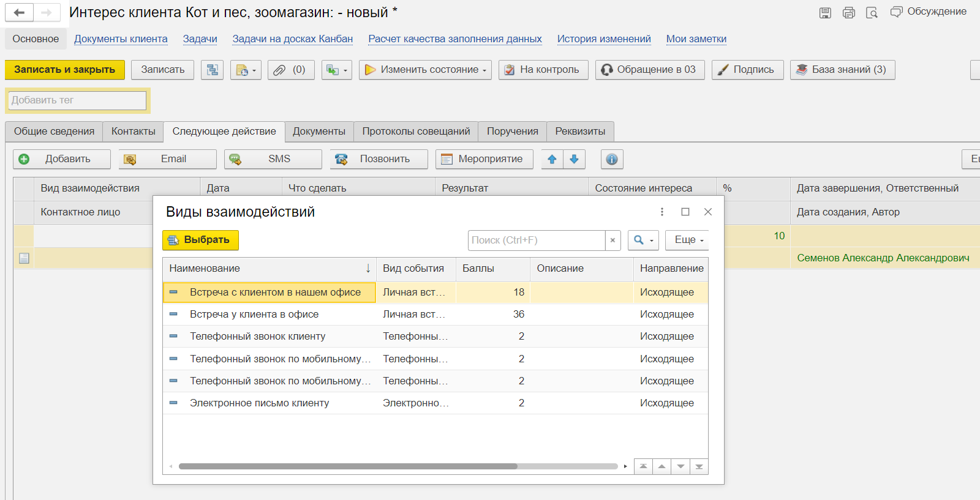Screen dimensions: 980x500
Task: Switch to Общие сведения tab
Action: [x=54, y=132]
